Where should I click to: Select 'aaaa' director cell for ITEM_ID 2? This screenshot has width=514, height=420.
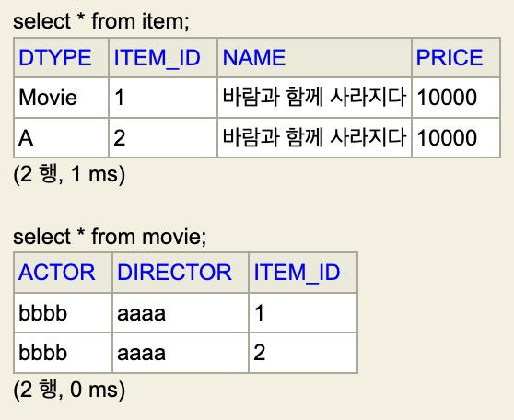coord(181,353)
